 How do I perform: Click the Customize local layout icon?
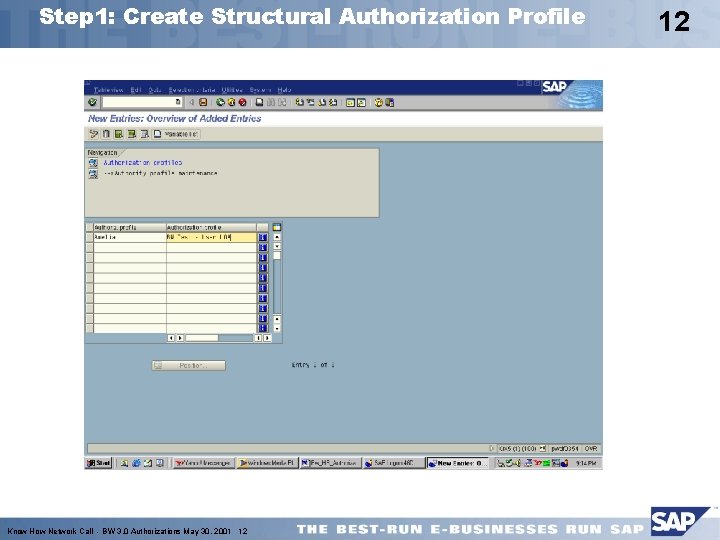[389, 102]
